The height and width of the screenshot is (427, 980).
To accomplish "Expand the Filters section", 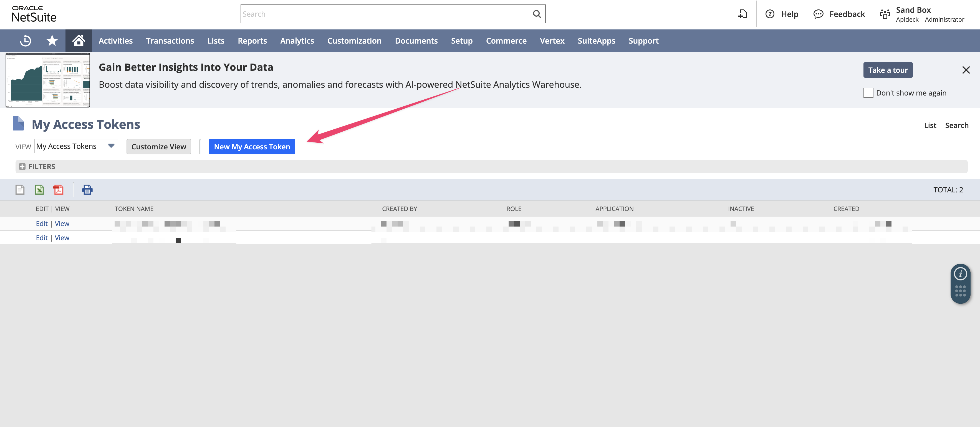I will pyautogui.click(x=22, y=167).
